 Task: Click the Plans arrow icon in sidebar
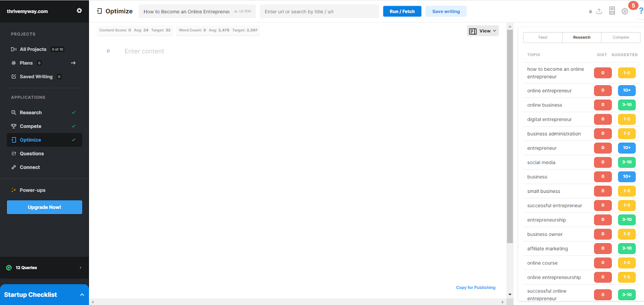pyautogui.click(x=73, y=63)
